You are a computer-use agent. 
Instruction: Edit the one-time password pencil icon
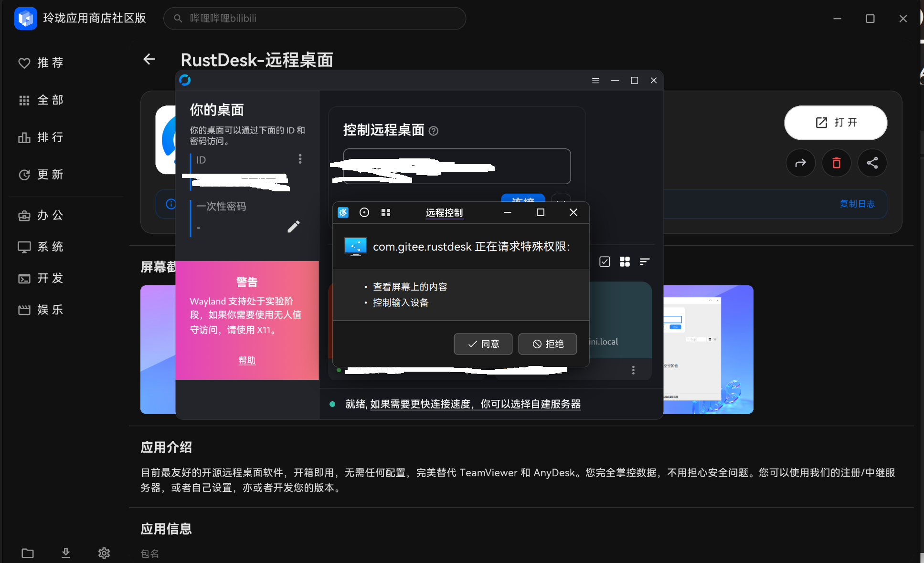coord(294,227)
